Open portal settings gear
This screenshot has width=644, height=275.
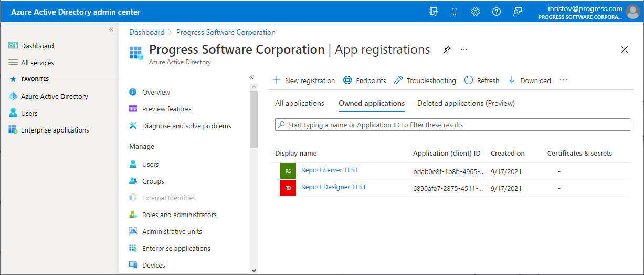click(476, 12)
